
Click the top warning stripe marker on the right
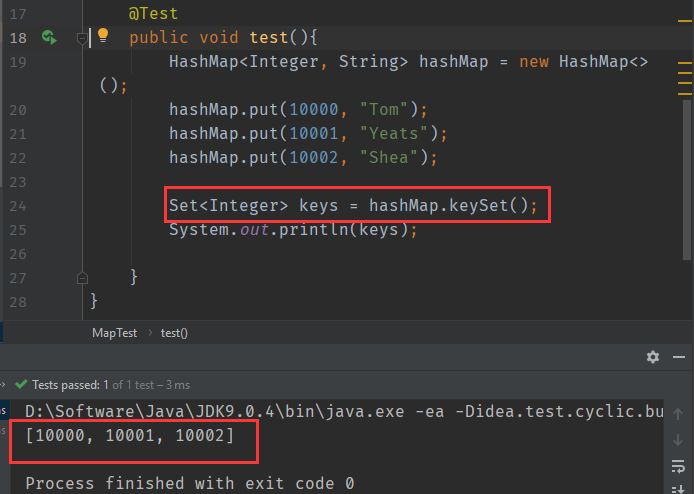coord(685,21)
